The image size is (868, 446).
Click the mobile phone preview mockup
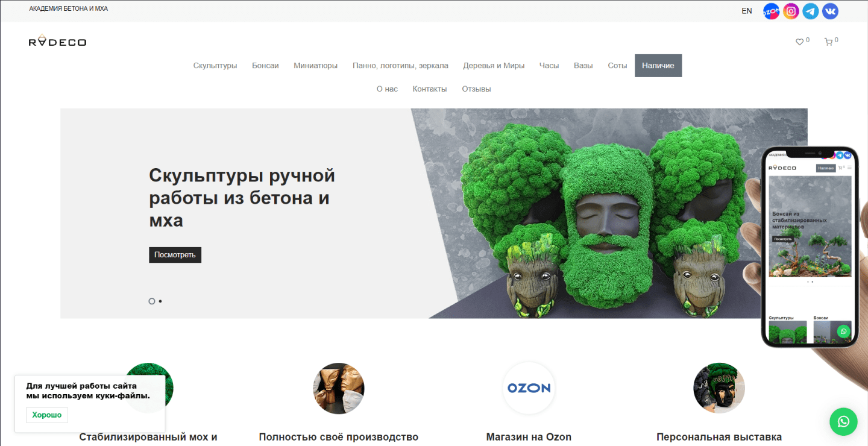click(810, 247)
